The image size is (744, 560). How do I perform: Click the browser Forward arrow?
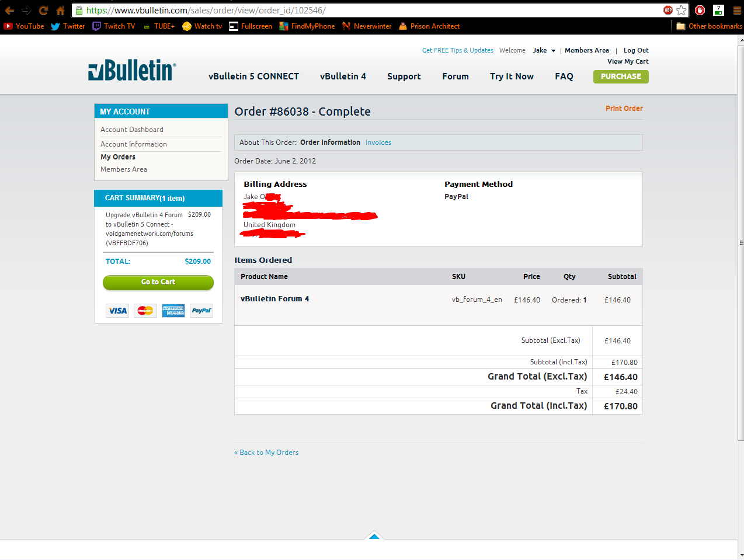coord(26,11)
